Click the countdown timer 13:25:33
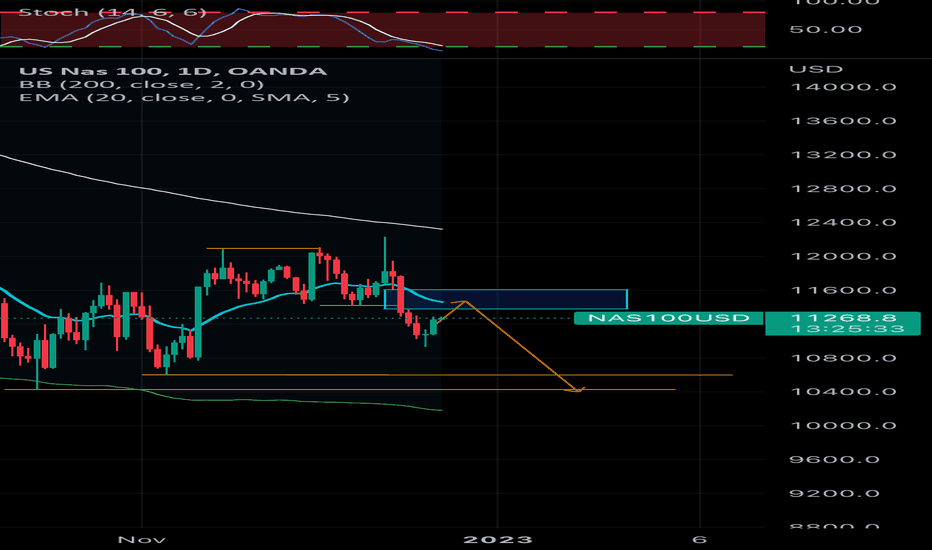The height and width of the screenshot is (550, 932). [x=848, y=329]
